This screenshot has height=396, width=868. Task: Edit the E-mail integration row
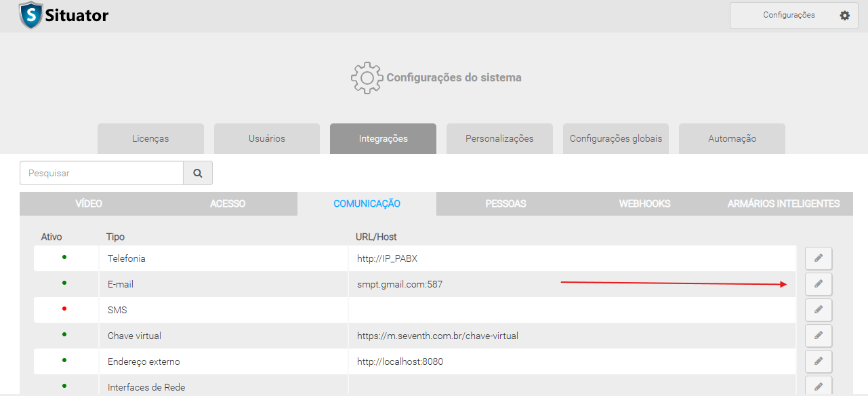tap(818, 284)
